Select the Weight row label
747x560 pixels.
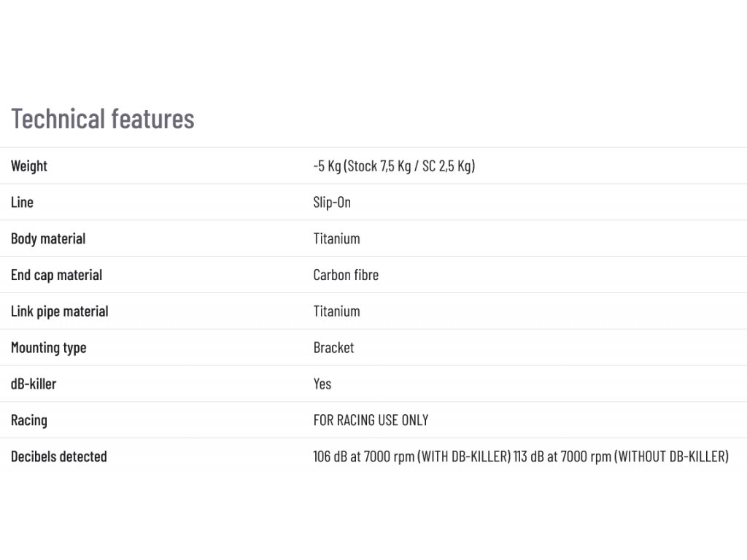(29, 166)
